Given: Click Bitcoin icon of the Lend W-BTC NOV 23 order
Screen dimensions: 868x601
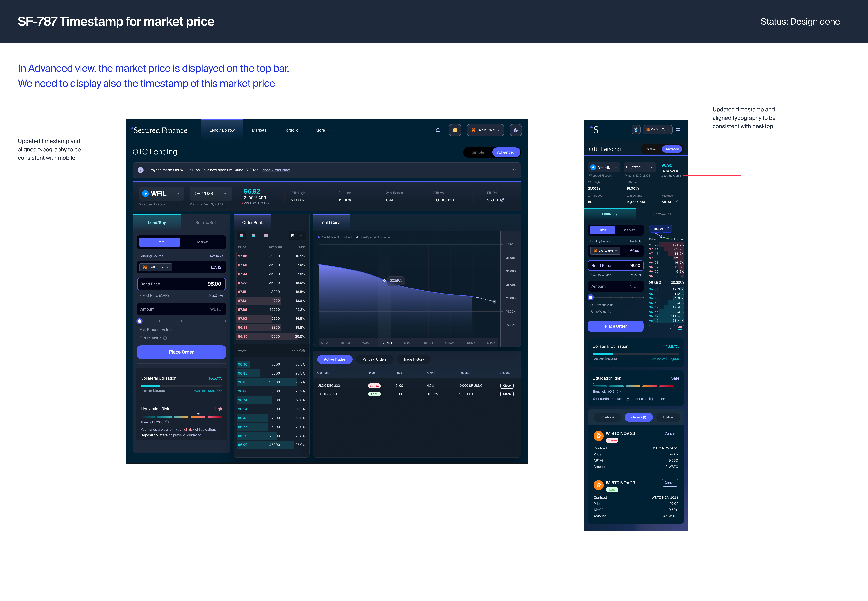Looking at the screenshot, I should pos(599,485).
